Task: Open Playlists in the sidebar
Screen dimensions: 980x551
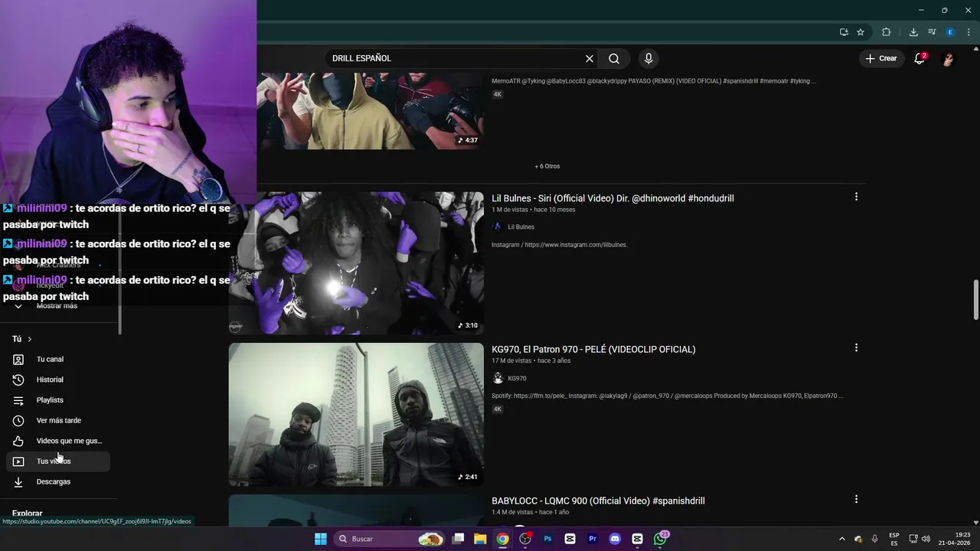Action: (x=58, y=400)
